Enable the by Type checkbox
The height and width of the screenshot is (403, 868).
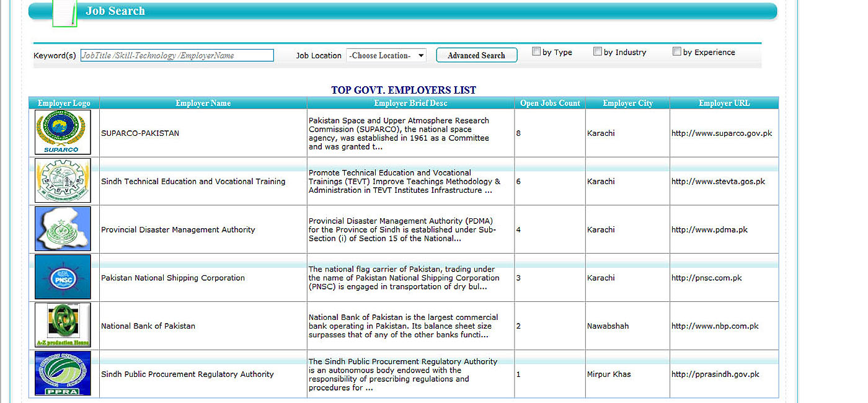[x=536, y=52]
